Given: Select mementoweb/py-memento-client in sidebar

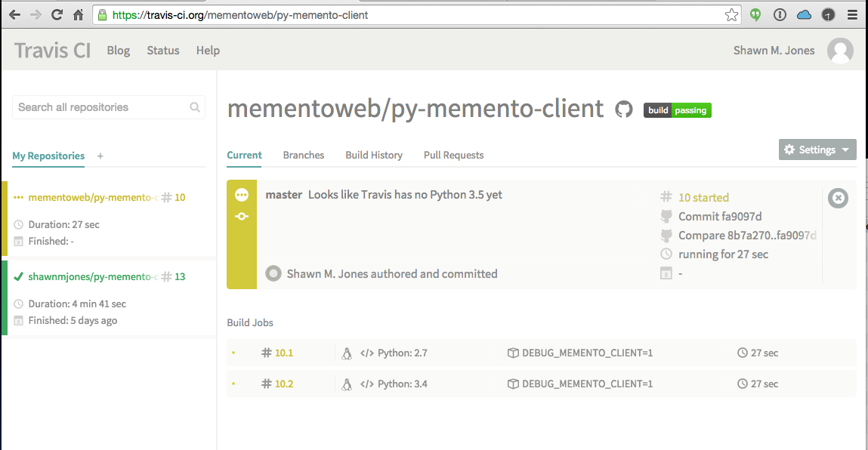Looking at the screenshot, I should click(x=93, y=198).
